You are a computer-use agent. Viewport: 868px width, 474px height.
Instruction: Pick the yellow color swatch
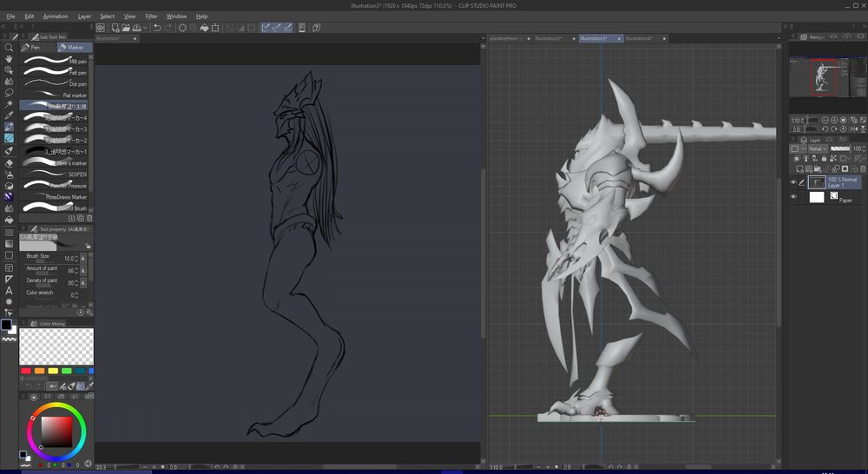tap(53, 371)
